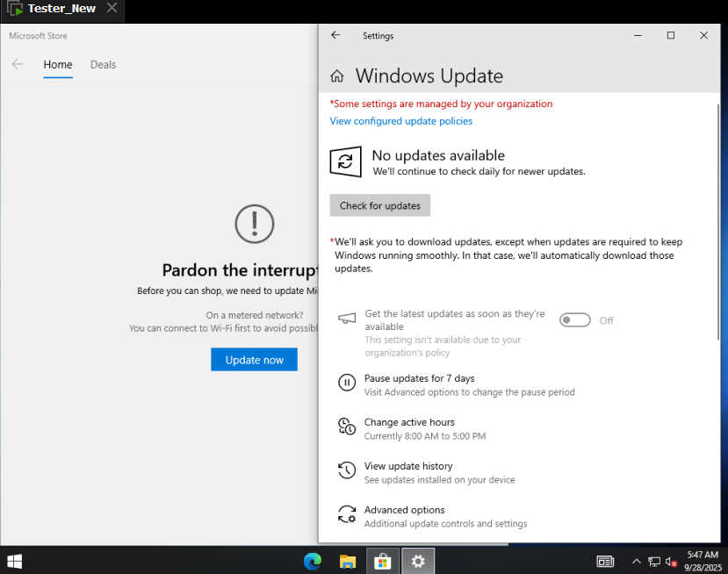Open Settings home via house icon

tap(337, 75)
